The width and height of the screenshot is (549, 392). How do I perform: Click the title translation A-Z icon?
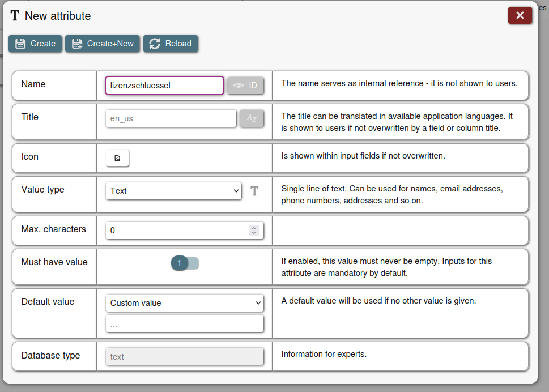[x=252, y=118]
